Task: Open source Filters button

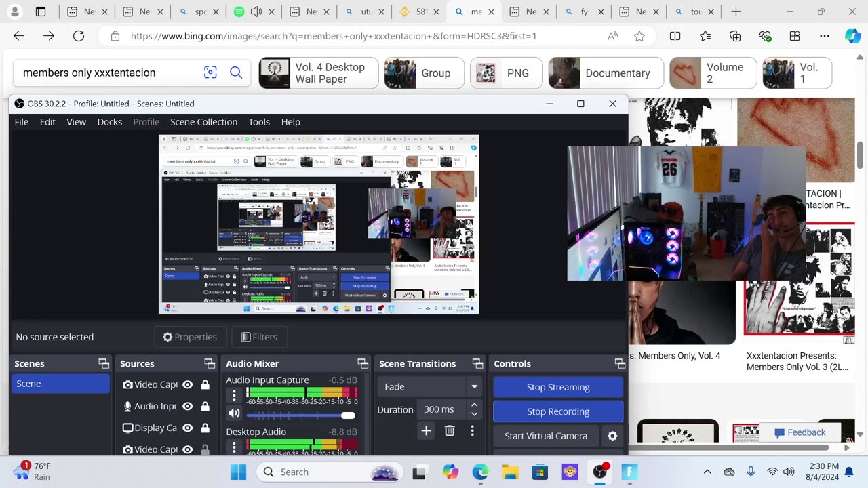Action: coord(259,337)
